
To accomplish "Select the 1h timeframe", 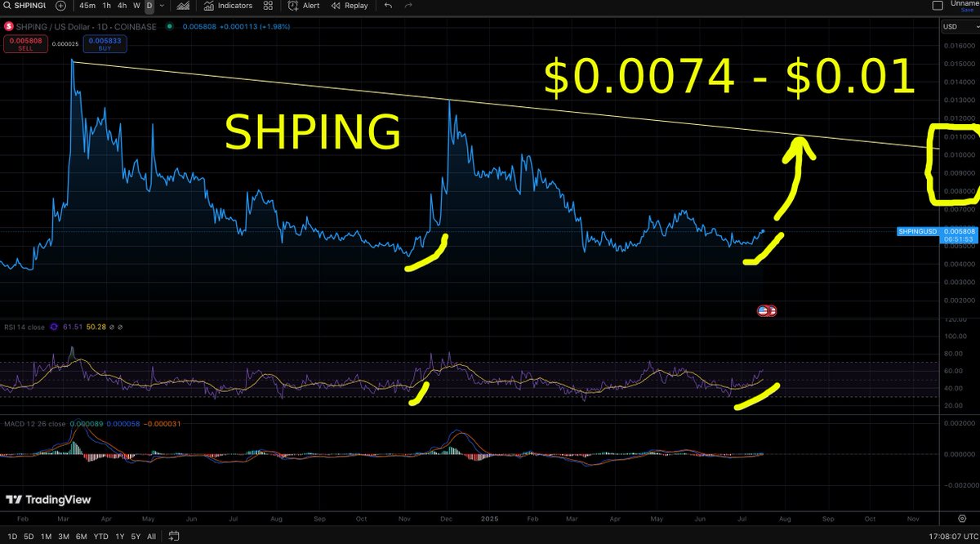I will click(x=106, y=6).
